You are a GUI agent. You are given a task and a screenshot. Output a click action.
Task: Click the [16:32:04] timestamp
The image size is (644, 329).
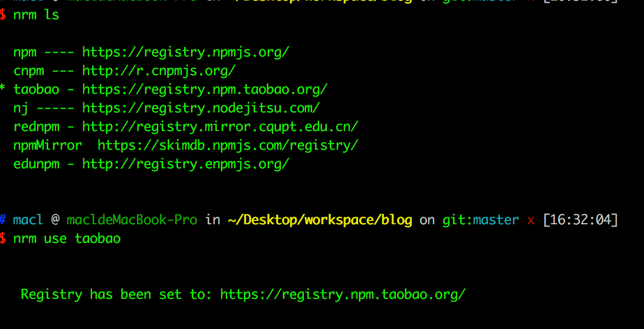click(x=580, y=220)
